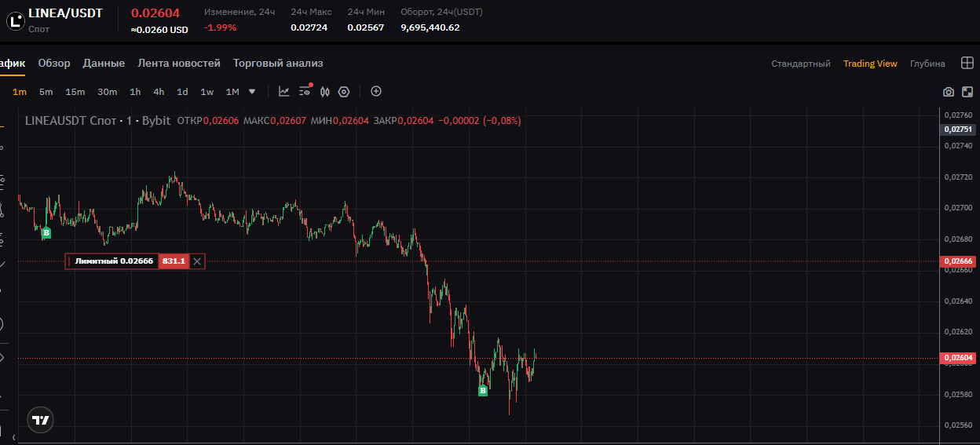
Task: Toggle fullscreen chart mode icon
Action: (967, 92)
